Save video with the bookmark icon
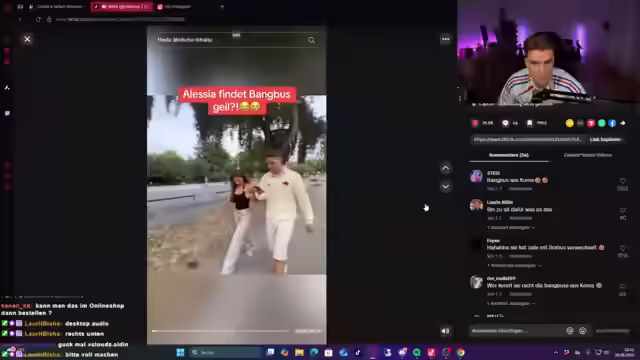The width and height of the screenshot is (640, 360). pos(529,123)
